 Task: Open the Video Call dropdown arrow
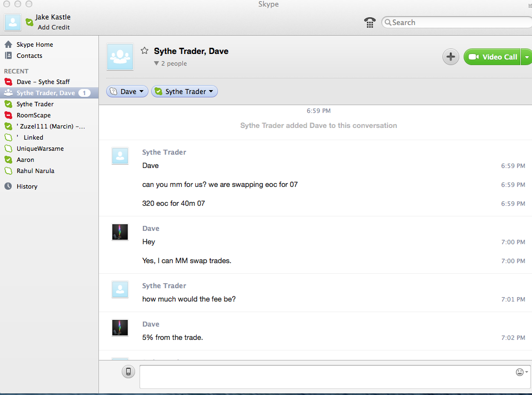click(526, 57)
